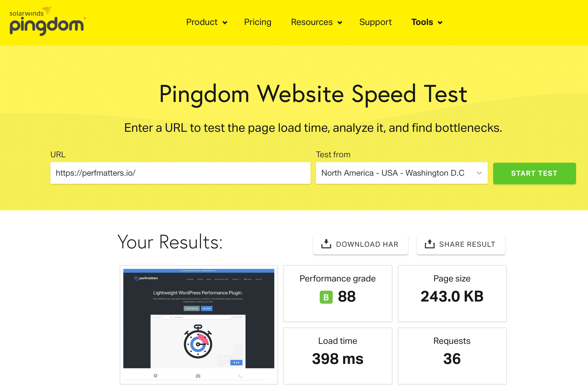Image resolution: width=588 pixels, height=391 pixels.
Task: Click the download HAR icon button
Action: coord(326,244)
